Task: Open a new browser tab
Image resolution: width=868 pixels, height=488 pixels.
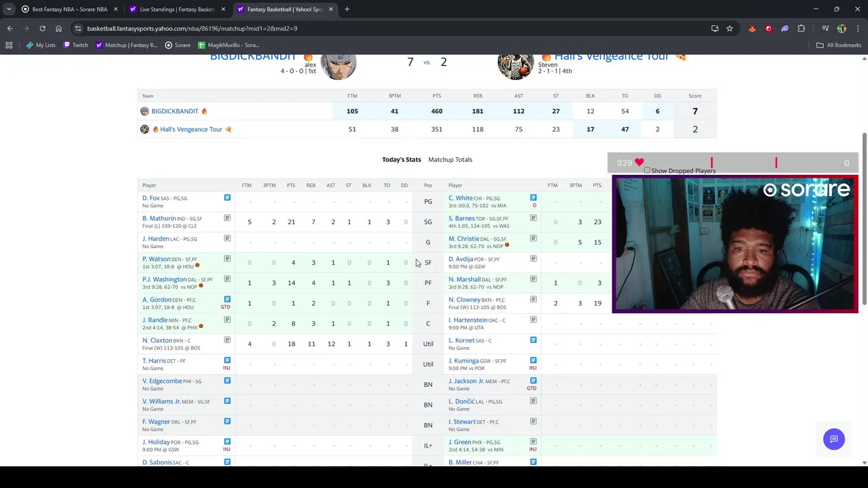Action: click(x=347, y=9)
